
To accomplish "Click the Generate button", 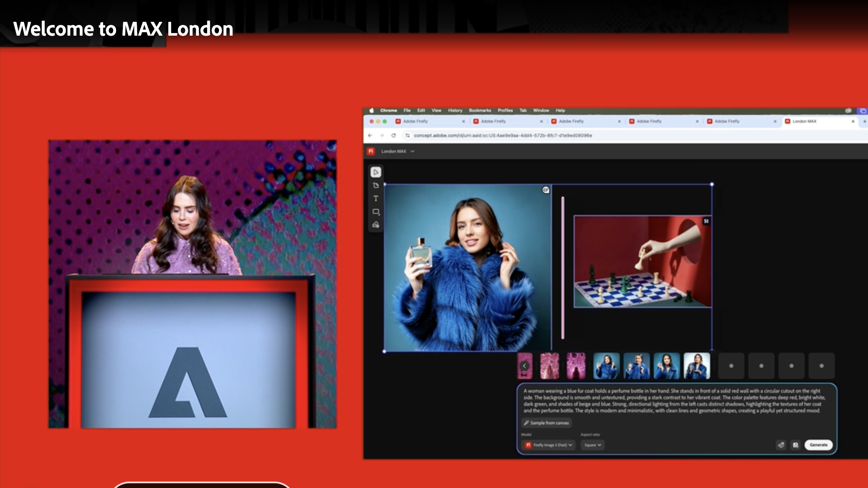I will click(x=818, y=445).
